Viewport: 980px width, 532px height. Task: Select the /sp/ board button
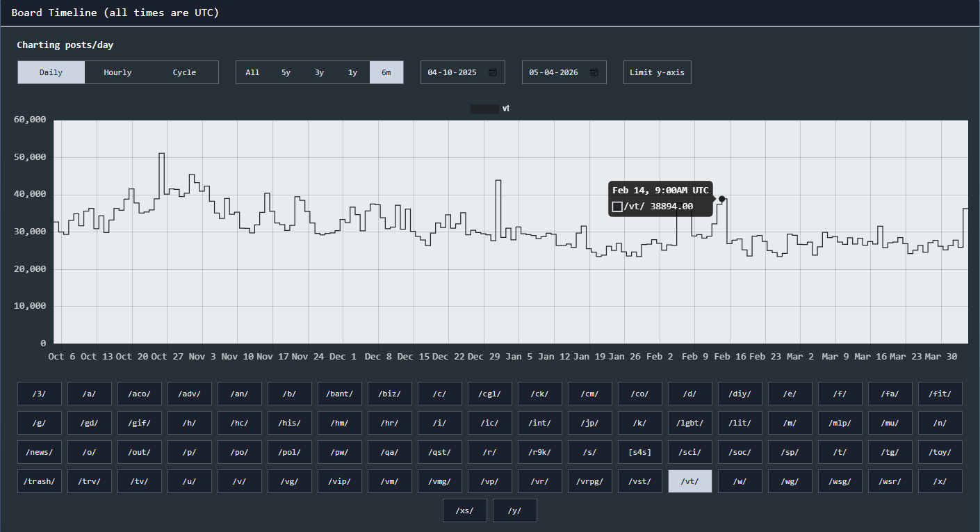point(790,452)
